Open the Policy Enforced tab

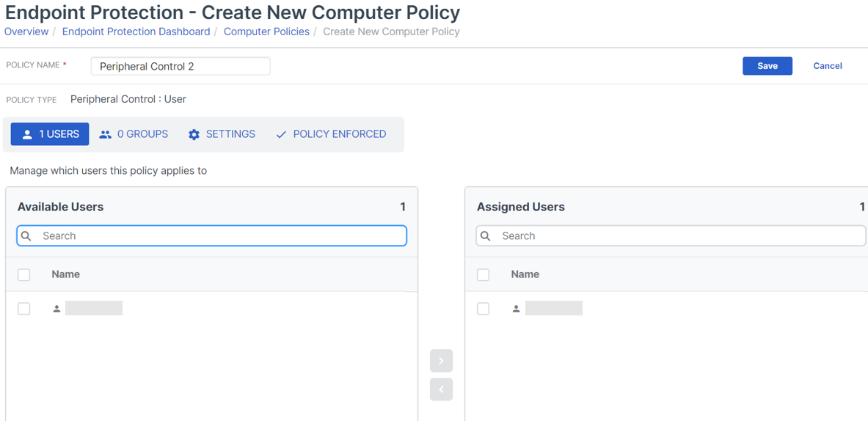point(331,134)
